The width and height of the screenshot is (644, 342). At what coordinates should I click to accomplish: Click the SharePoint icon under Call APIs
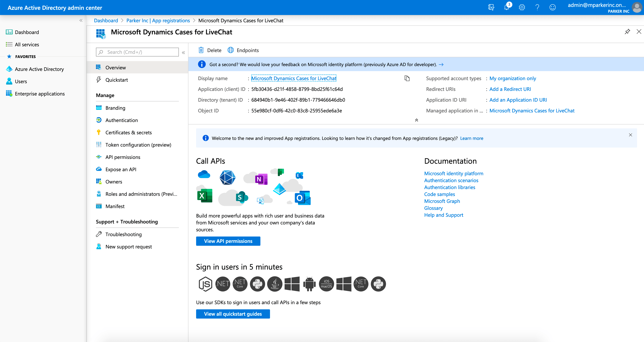pos(242,197)
